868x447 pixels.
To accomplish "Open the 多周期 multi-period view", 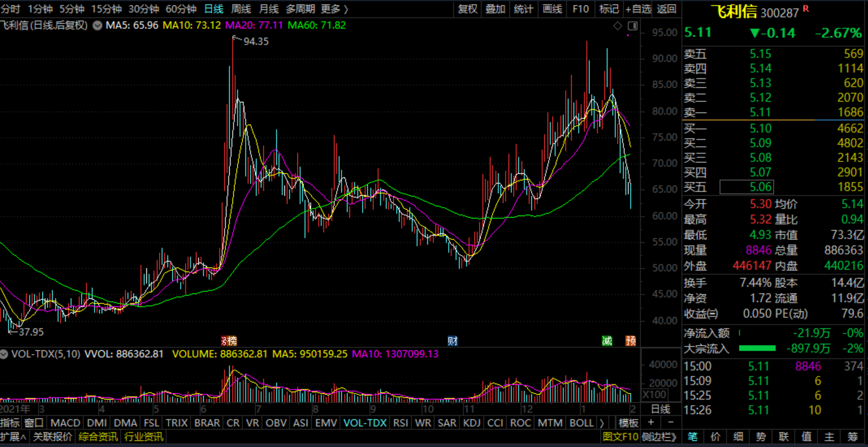I will tap(300, 9).
